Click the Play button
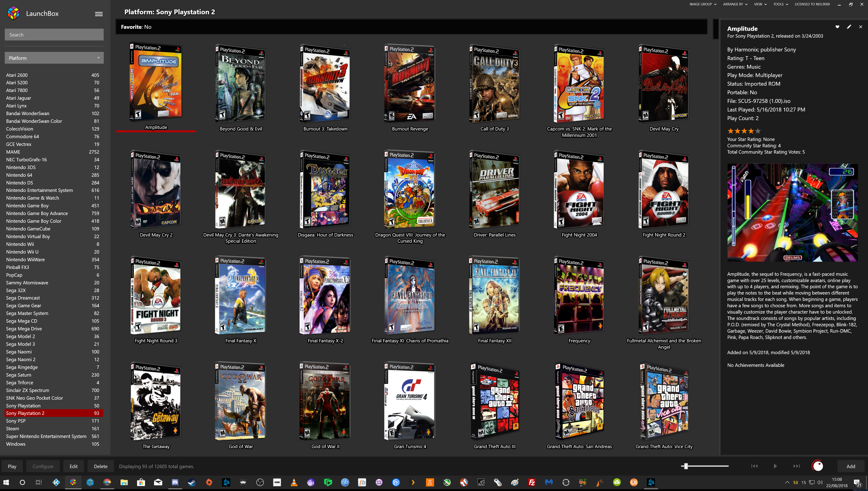 click(12, 466)
